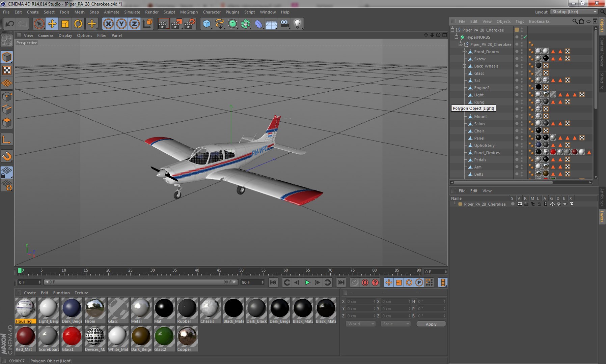Open the Layout dropdown showing Startup (User)
The image size is (606, 364).
click(x=574, y=12)
